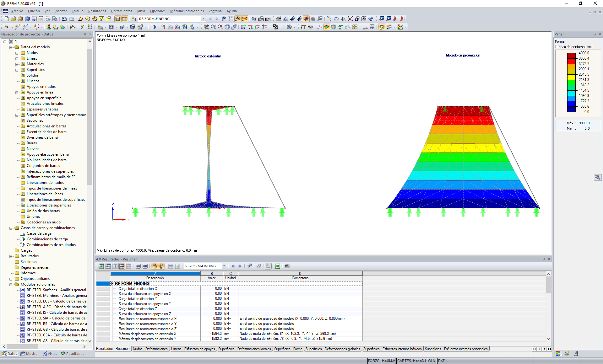Switch to Superficies - Forma tab
Viewport: 603px width, 364px height.
click(288, 349)
